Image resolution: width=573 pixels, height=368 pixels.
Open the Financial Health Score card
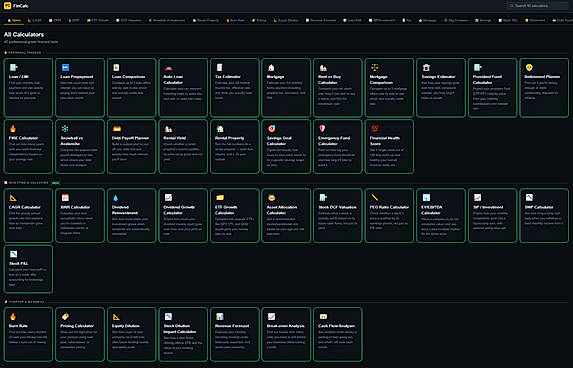point(389,147)
